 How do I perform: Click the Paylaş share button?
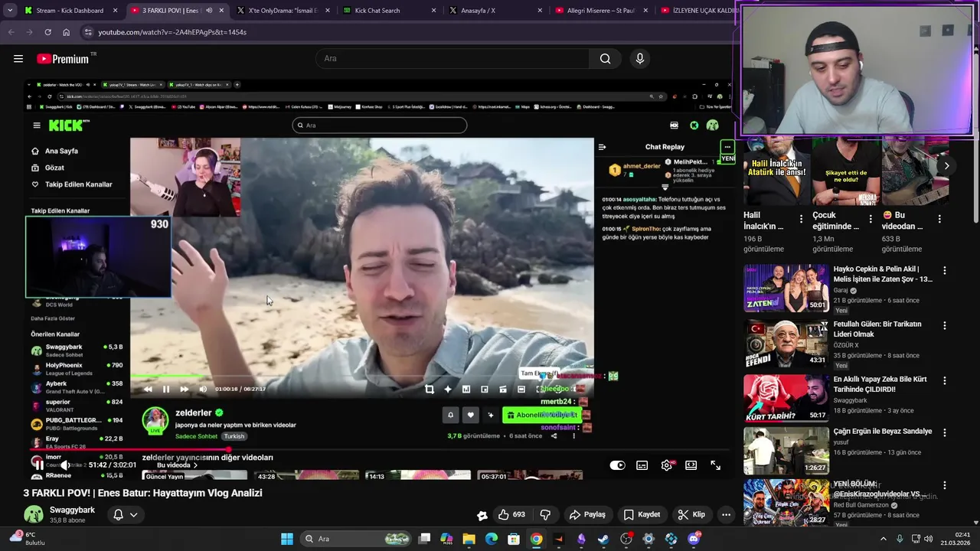coord(588,514)
